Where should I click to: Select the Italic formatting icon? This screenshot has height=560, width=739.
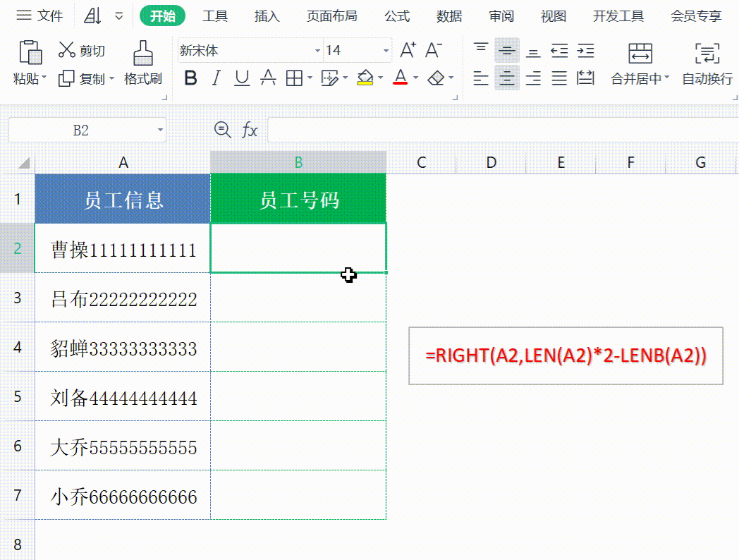[x=216, y=78]
